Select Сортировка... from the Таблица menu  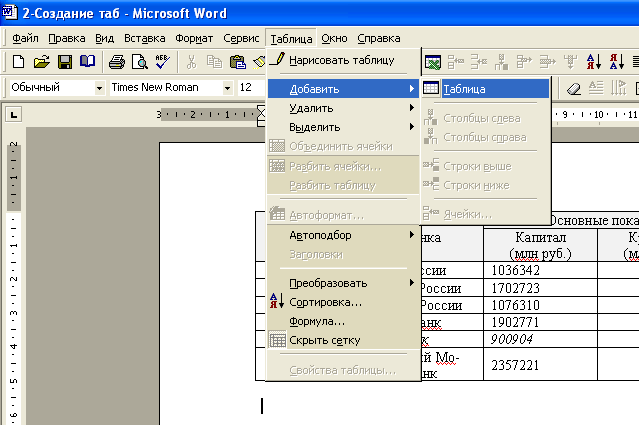(325, 302)
